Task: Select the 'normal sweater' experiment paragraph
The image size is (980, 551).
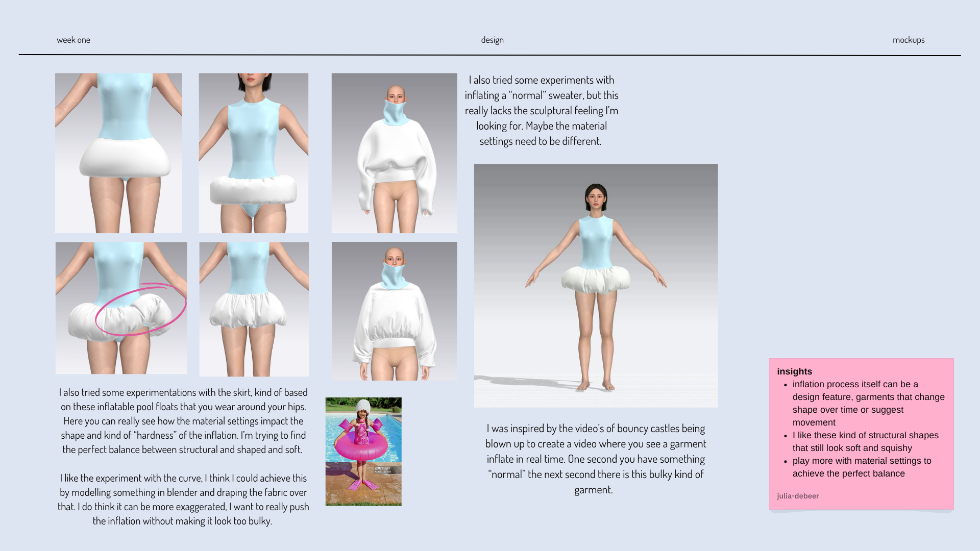Action: [x=542, y=111]
